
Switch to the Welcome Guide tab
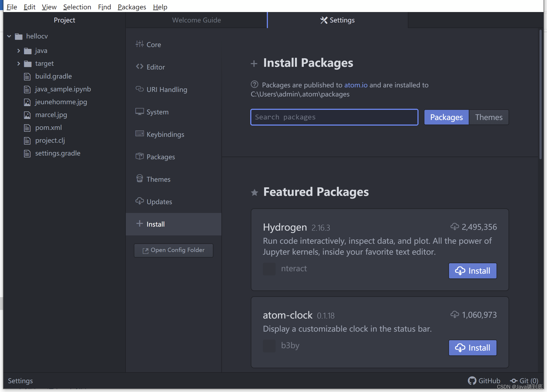196,20
